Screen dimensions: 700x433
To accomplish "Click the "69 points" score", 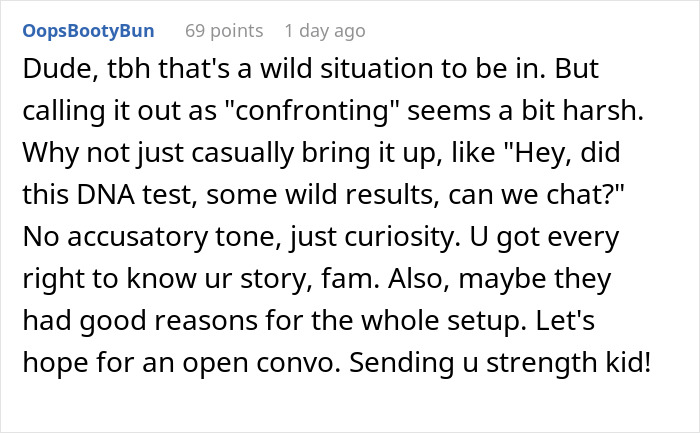I will pos(225,31).
